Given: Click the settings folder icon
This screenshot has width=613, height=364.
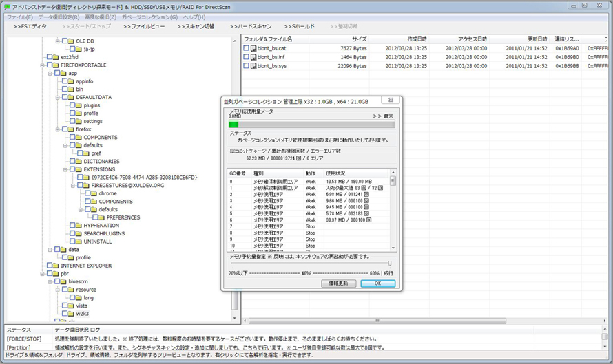Looking at the screenshot, I should click(x=79, y=121).
